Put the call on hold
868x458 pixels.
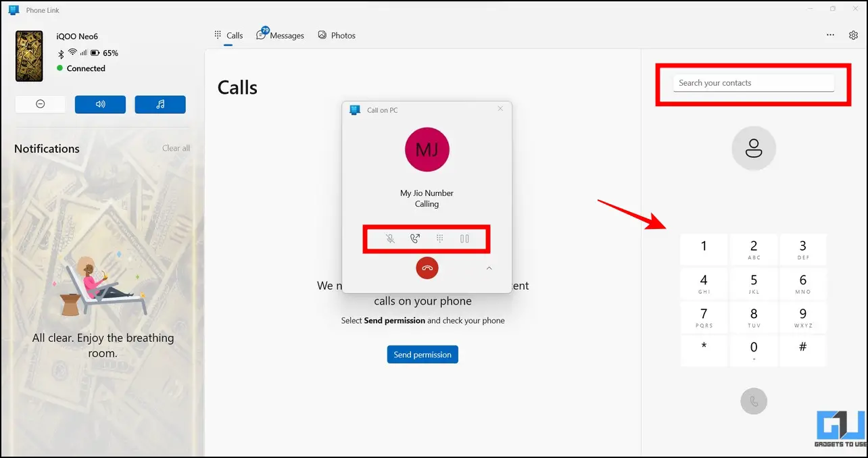(x=464, y=238)
